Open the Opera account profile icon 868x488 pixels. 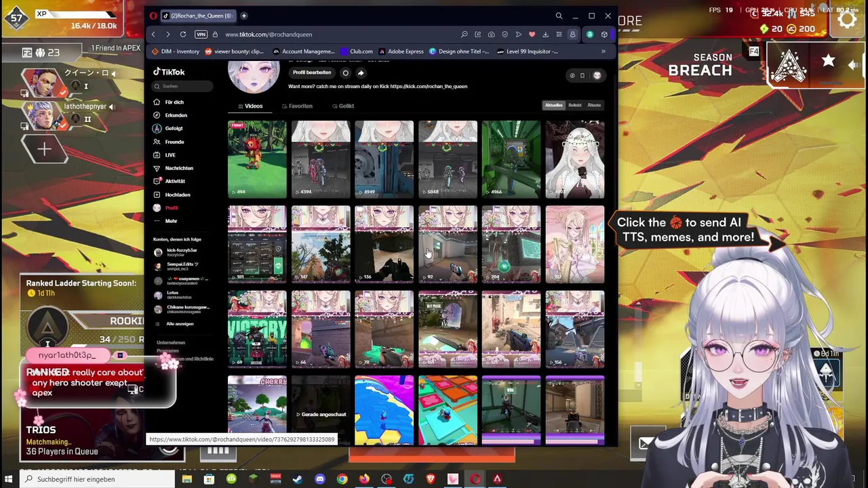572,35
